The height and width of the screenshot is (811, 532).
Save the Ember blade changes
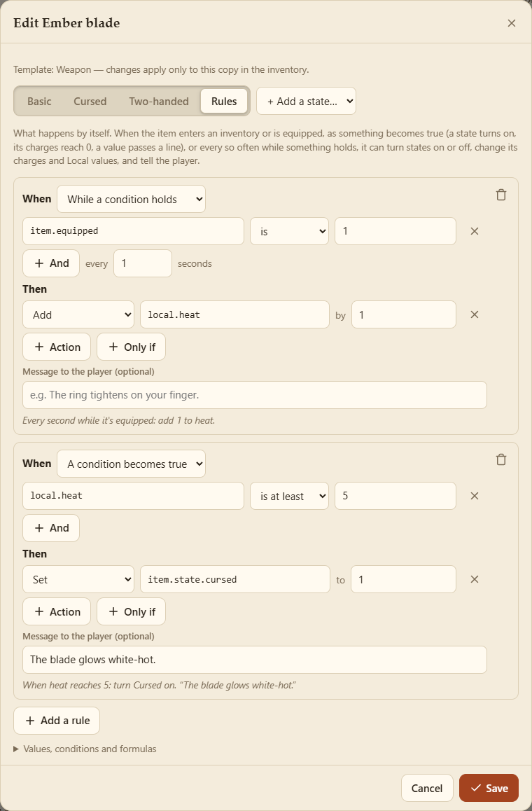(x=489, y=788)
